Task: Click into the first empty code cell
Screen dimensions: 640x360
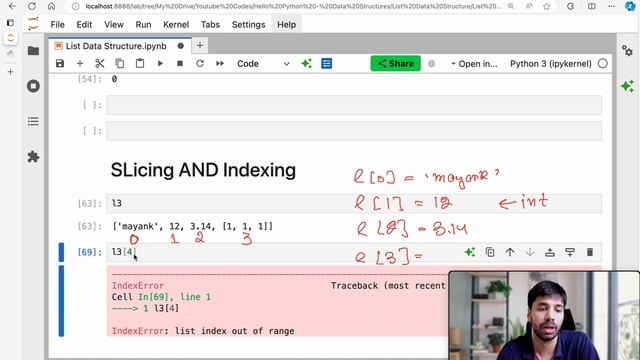Action: [354, 105]
